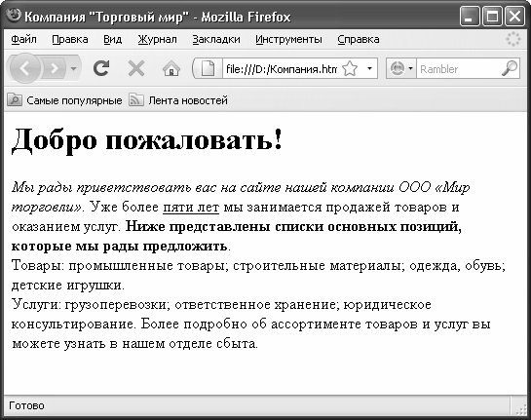The height and width of the screenshot is (420, 531).
Task: Open the Закладки menu
Action: (x=216, y=39)
